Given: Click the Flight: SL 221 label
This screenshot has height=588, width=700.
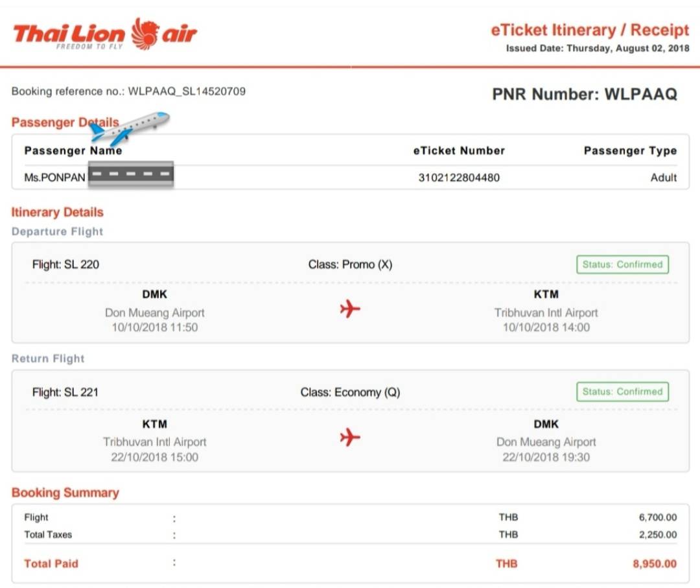Looking at the screenshot, I should click(65, 392).
